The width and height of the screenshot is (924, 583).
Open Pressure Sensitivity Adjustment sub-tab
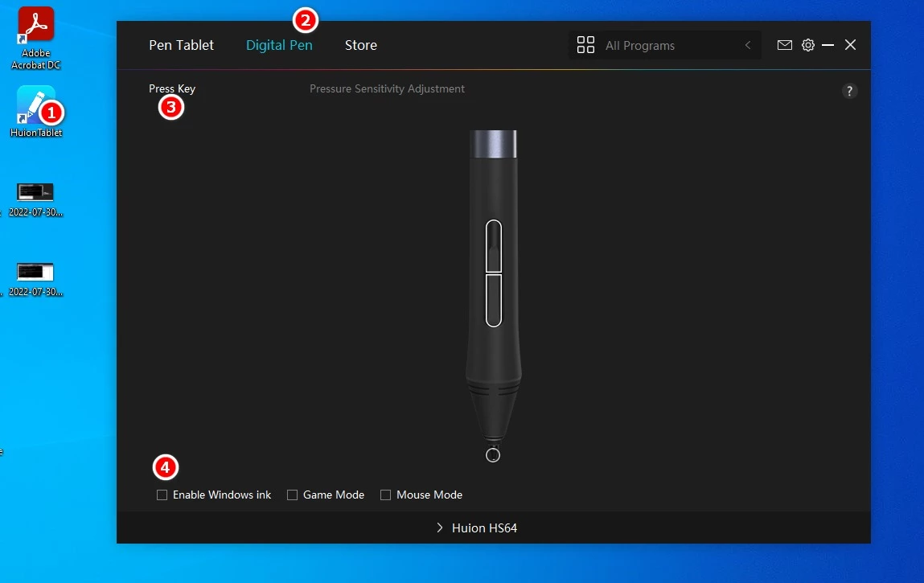point(387,89)
